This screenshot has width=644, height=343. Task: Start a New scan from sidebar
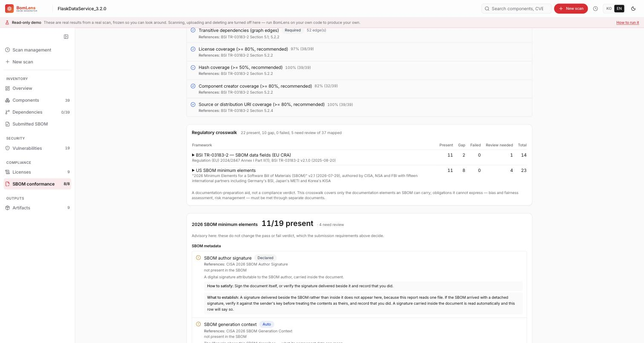coord(37,62)
